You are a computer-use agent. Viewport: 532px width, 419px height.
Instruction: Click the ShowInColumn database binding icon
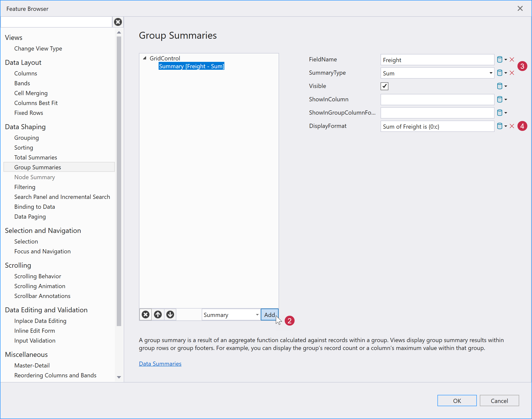[x=499, y=100]
